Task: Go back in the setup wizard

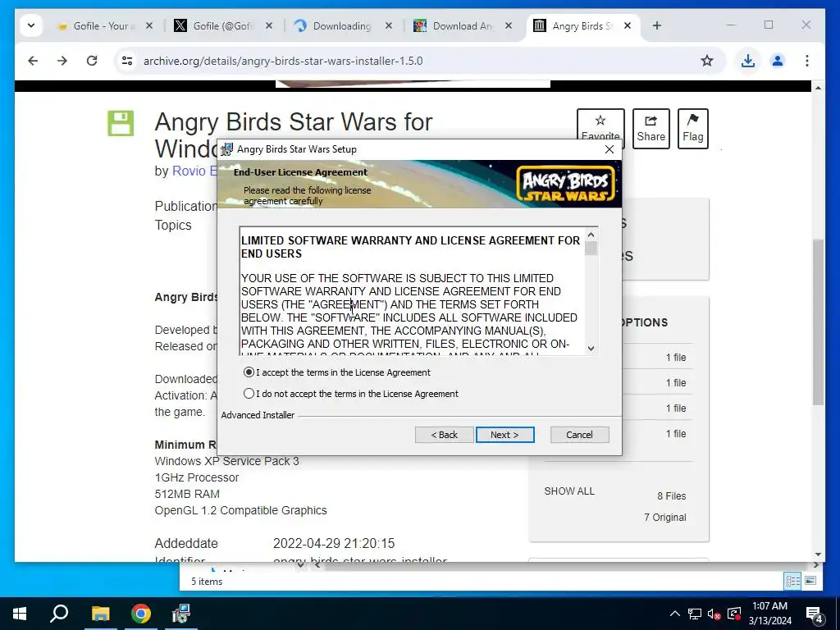Action: (444, 435)
